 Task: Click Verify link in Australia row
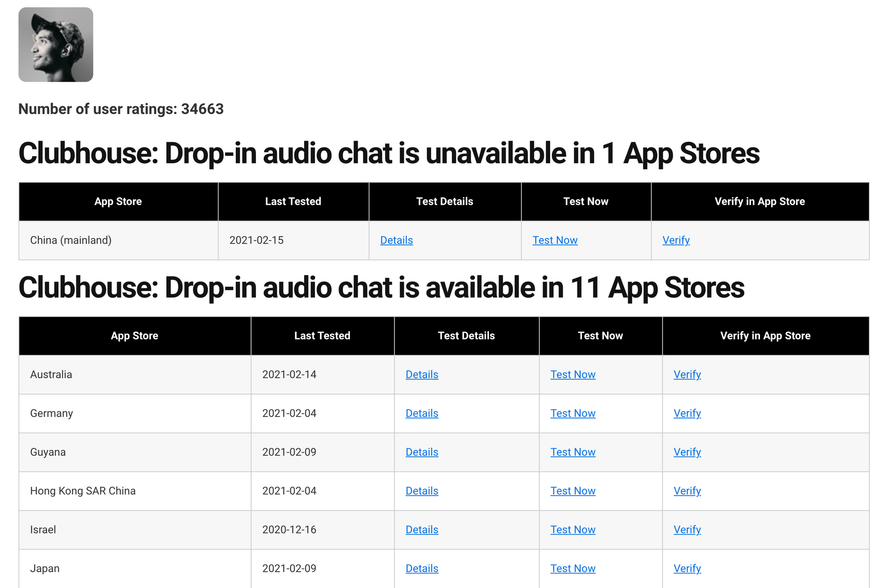coord(687,375)
